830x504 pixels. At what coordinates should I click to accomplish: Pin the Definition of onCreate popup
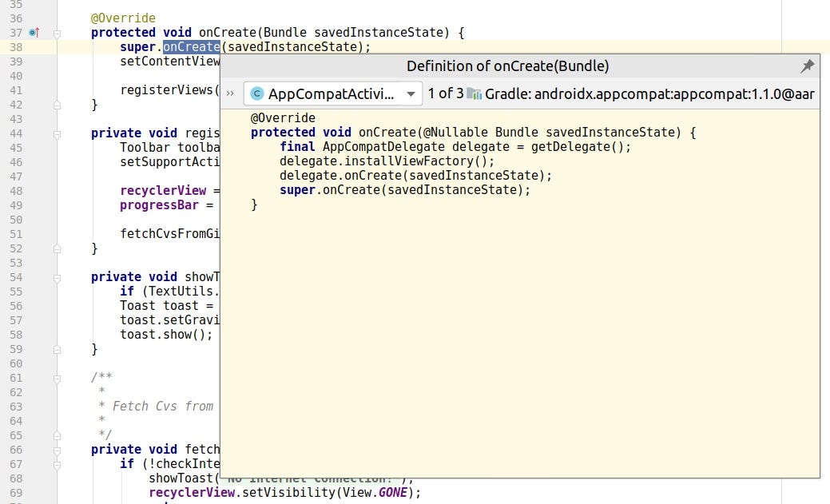click(807, 66)
